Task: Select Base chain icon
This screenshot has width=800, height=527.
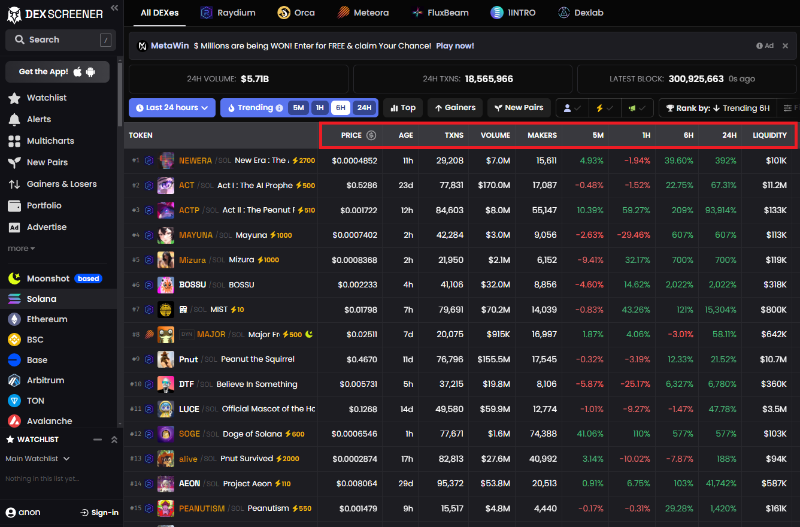Action: [14, 360]
